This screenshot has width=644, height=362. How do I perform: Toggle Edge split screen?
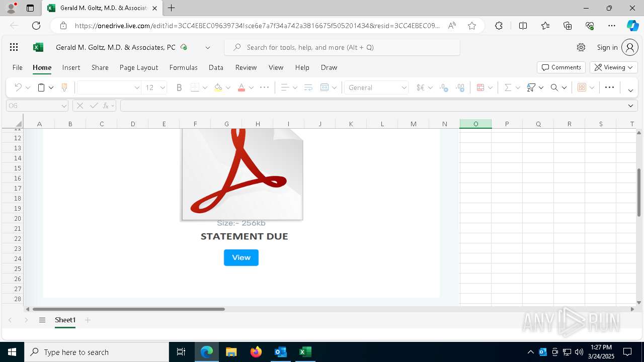(x=523, y=26)
